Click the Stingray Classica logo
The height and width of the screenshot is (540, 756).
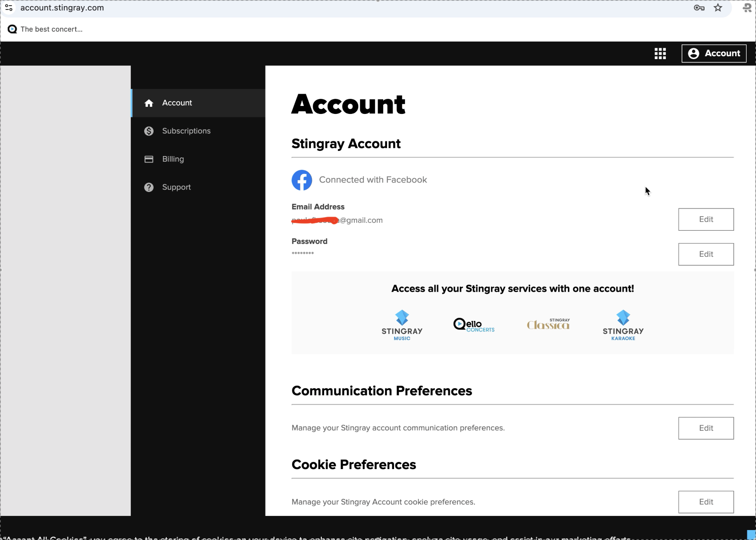click(x=548, y=324)
